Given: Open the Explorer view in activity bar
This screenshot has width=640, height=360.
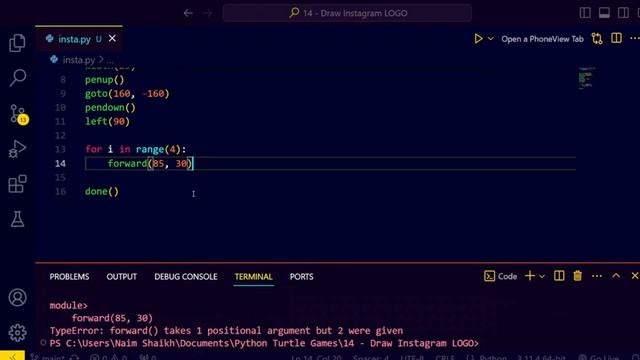Looking at the screenshot, I should [x=17, y=43].
